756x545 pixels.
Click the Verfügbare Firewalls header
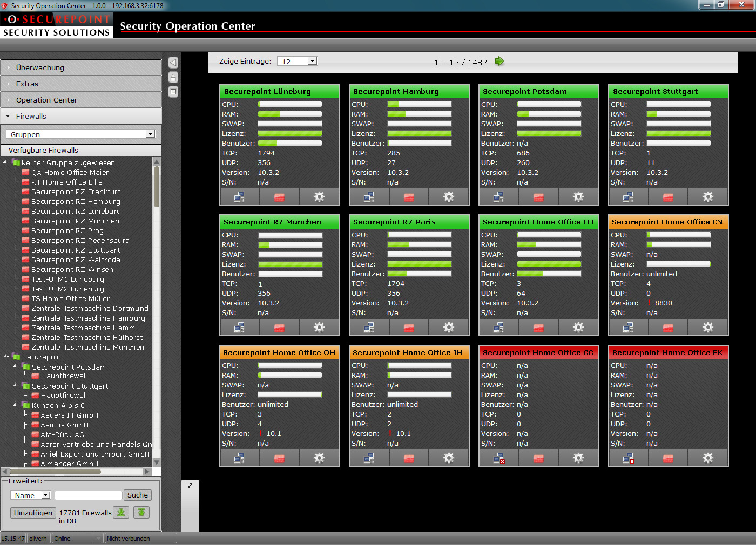coord(81,150)
